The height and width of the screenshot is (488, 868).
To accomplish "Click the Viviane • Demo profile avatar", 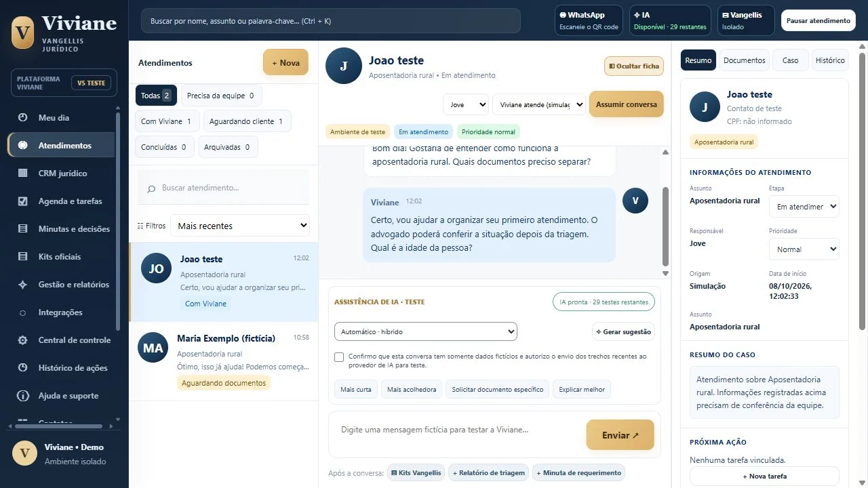I will point(25,453).
